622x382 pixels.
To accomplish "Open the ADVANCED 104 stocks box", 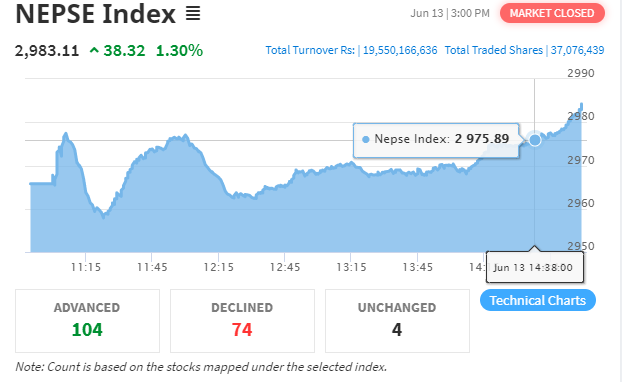I will (x=87, y=321).
